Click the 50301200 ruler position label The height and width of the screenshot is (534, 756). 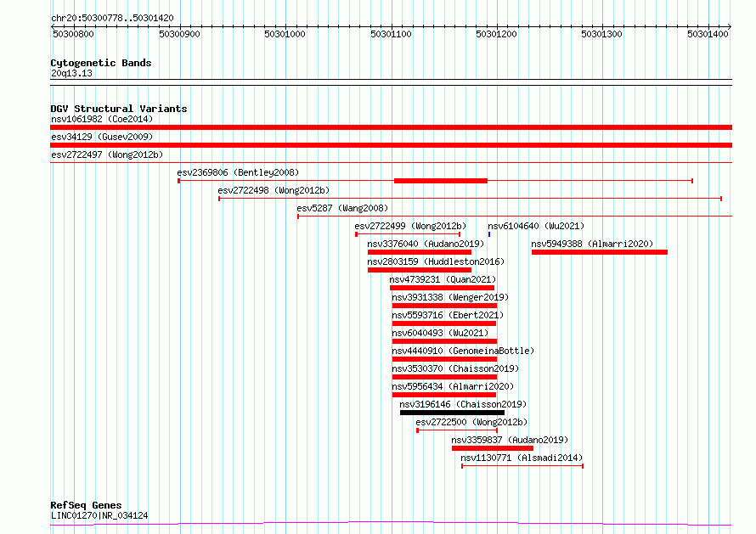click(496, 34)
